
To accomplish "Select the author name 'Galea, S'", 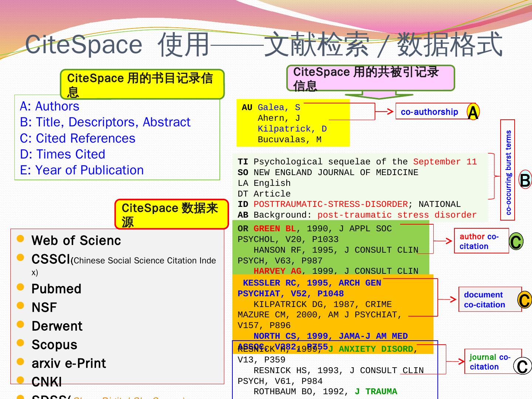I will pos(279,108).
